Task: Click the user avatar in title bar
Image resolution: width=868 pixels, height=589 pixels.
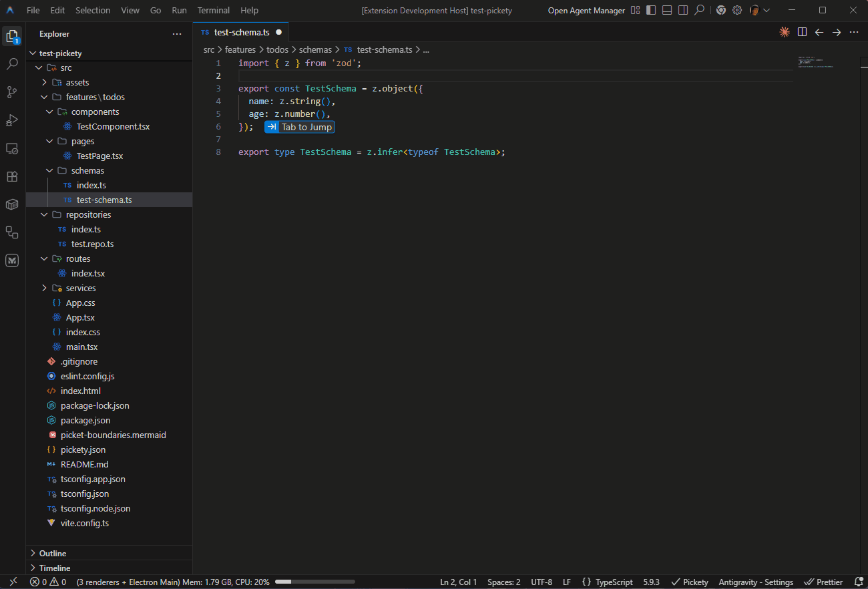Action: (754, 10)
